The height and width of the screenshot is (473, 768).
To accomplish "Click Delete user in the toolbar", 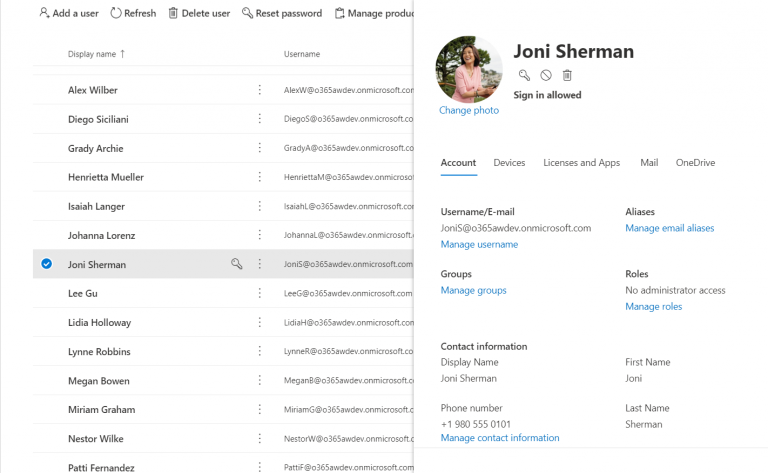I will [199, 13].
